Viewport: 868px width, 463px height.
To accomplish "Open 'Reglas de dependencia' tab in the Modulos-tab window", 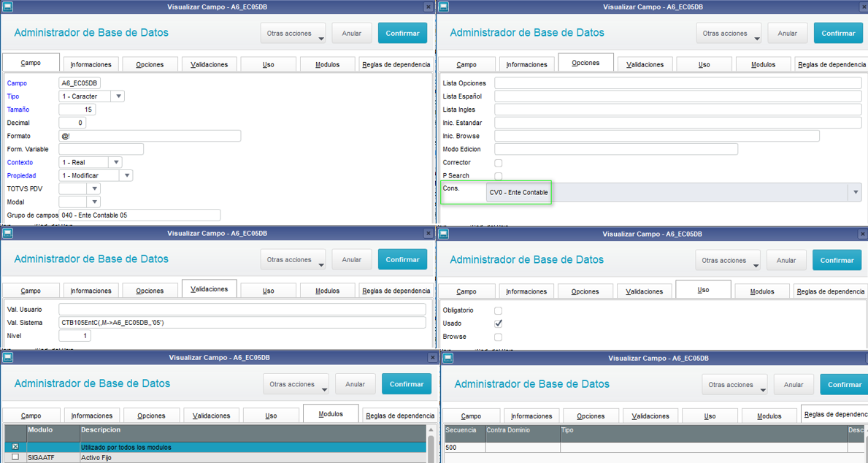I will pyautogui.click(x=399, y=416).
